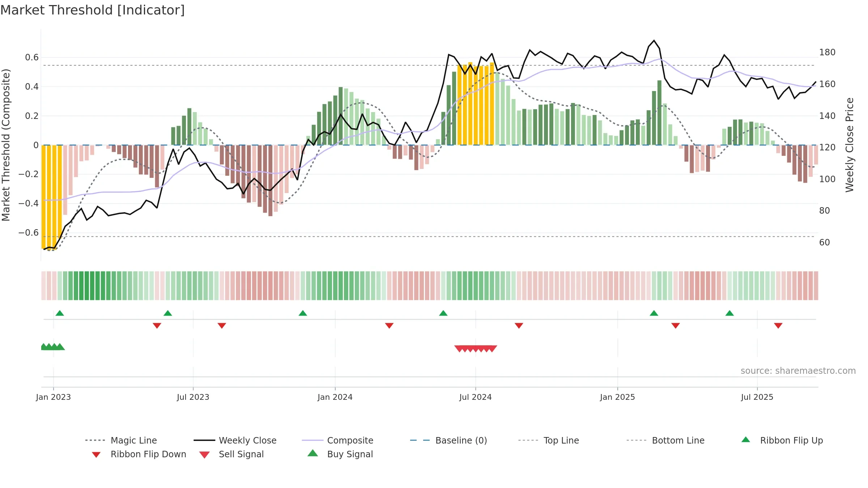Click the ribbon flip up marker around February 2025
868x488 pixels.
654,313
